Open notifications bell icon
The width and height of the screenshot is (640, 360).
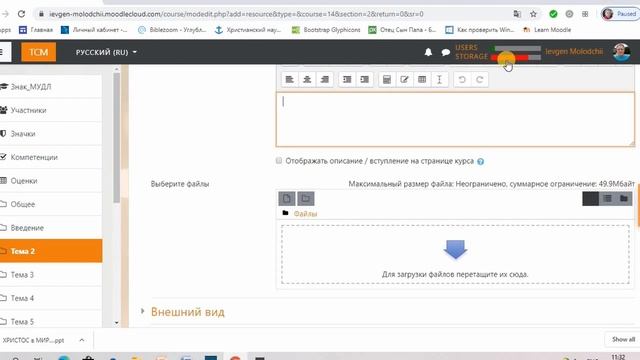(428, 52)
